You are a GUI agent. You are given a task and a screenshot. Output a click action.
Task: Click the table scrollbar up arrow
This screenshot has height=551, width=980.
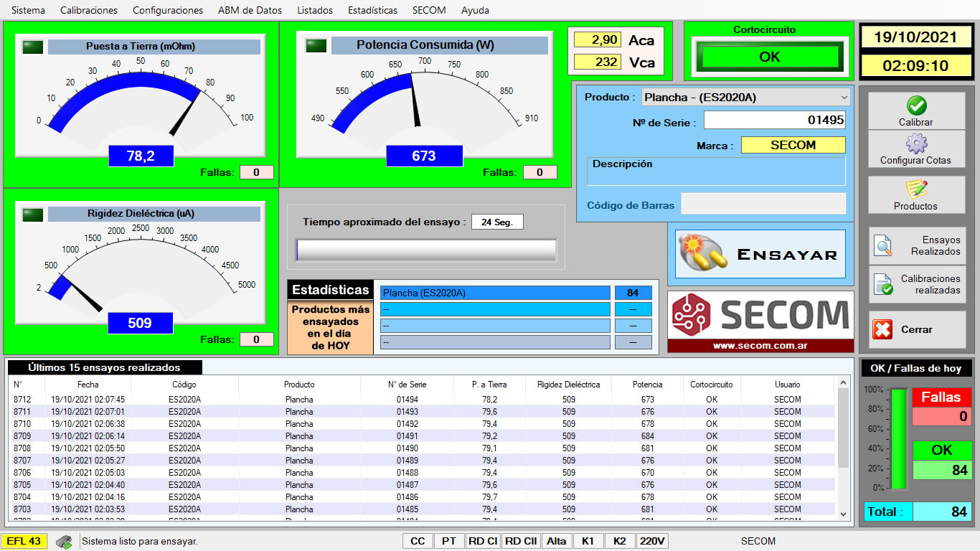(843, 384)
